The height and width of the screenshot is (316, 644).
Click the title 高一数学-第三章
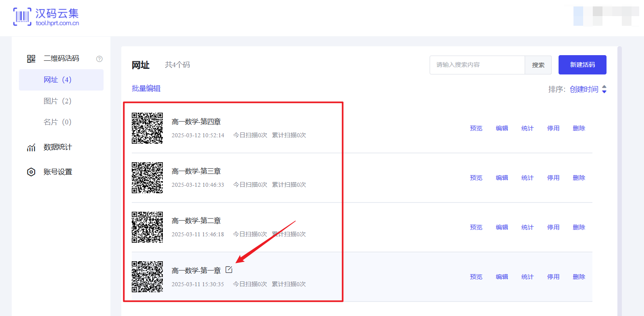pyautogui.click(x=196, y=171)
